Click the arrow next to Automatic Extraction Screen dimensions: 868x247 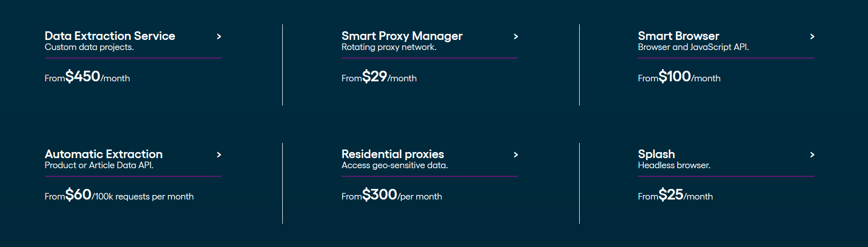(219, 155)
